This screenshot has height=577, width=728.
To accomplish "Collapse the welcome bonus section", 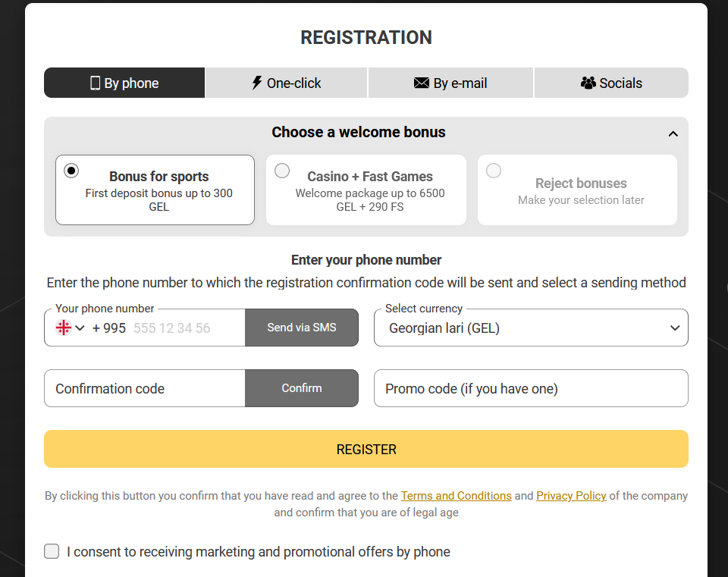I will coord(673,132).
